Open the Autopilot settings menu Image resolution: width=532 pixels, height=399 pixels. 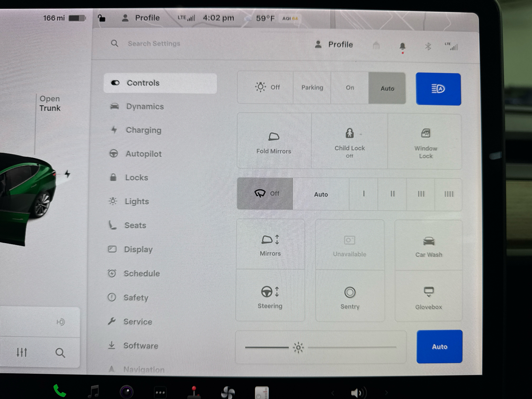pyautogui.click(x=143, y=154)
